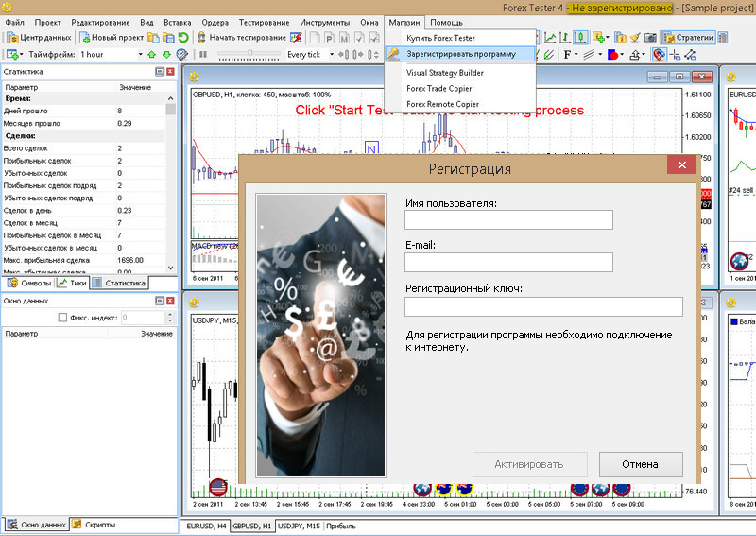
Task: Expand the Fibonacci F dropdown arrow
Action: pyautogui.click(x=576, y=55)
